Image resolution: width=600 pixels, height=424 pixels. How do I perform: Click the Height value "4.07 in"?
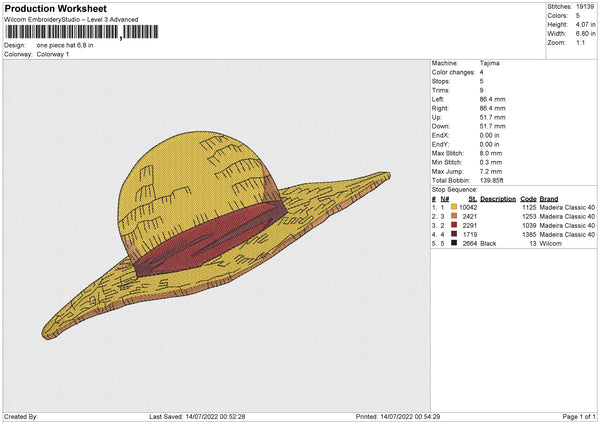[585, 24]
